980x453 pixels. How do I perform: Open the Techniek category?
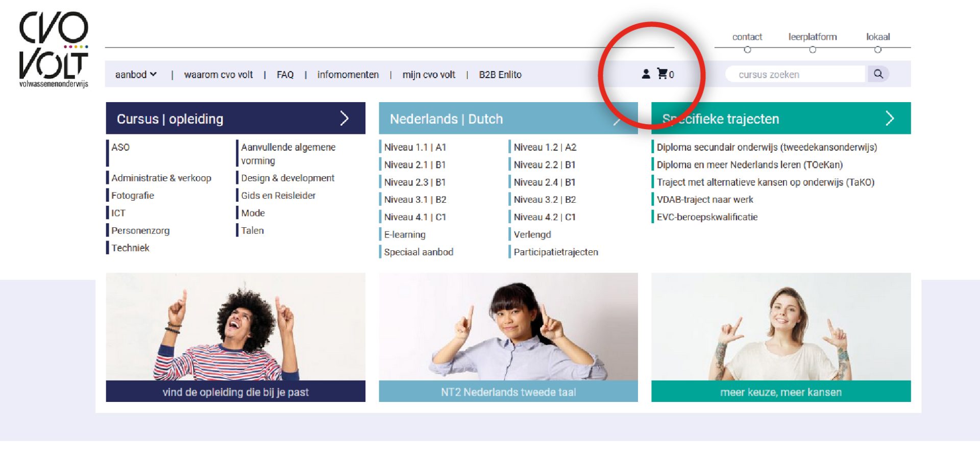tap(130, 248)
